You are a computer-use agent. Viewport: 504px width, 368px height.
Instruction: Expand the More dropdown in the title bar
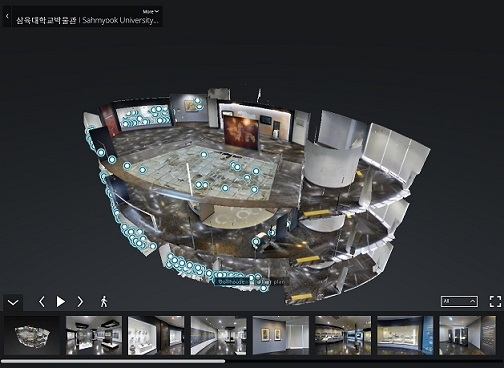pyautogui.click(x=151, y=11)
